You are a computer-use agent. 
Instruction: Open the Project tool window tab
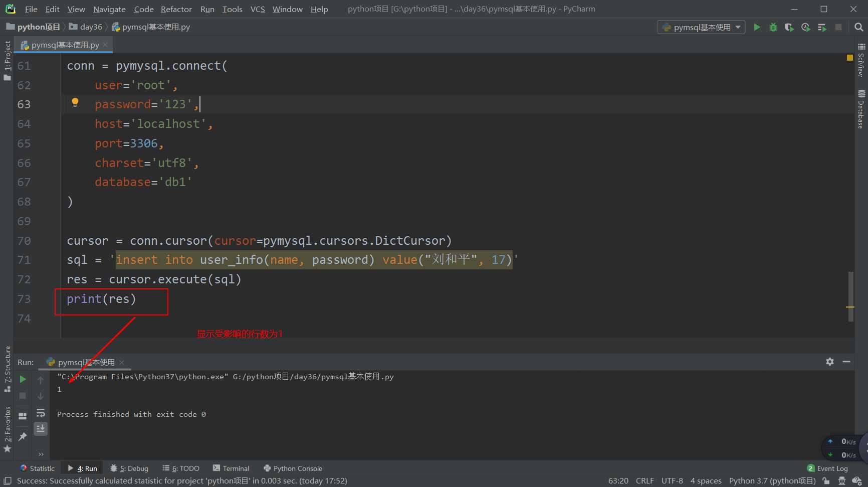tap(7, 60)
